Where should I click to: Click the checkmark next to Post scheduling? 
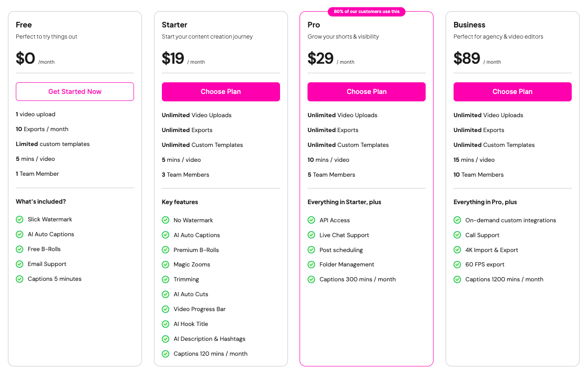tap(311, 250)
